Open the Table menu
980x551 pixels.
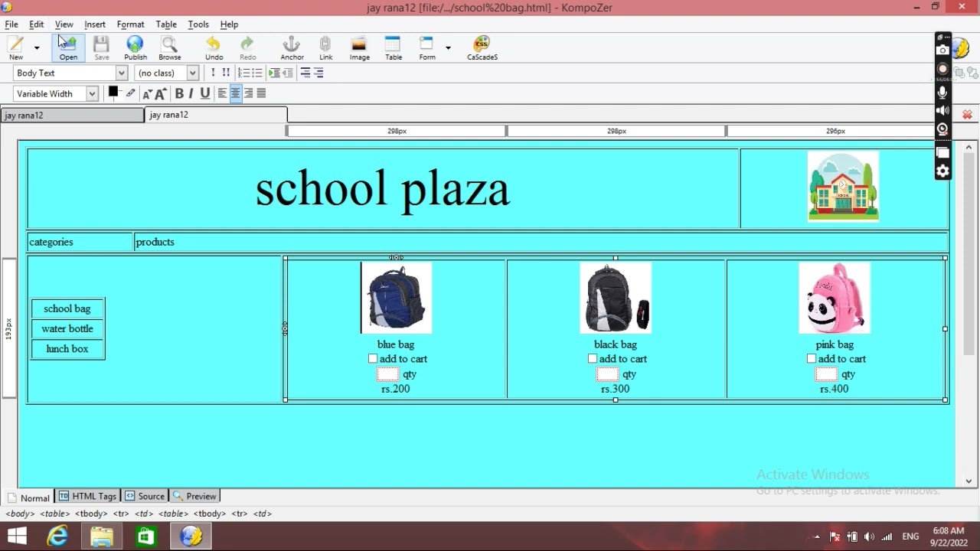[x=166, y=24]
